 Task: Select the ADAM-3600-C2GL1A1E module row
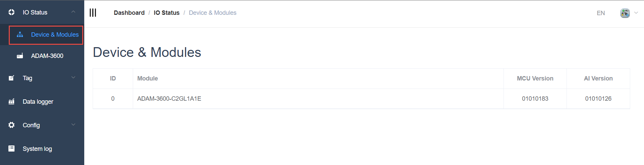tap(169, 99)
